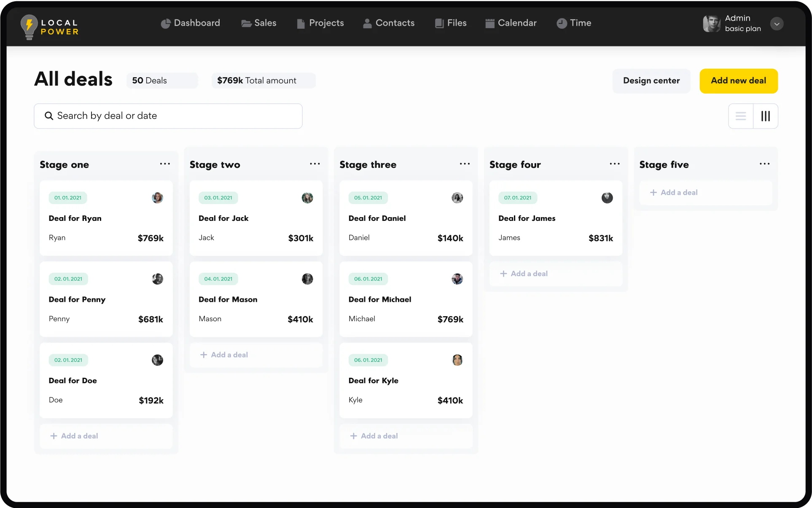Switch to column board view

(765, 116)
